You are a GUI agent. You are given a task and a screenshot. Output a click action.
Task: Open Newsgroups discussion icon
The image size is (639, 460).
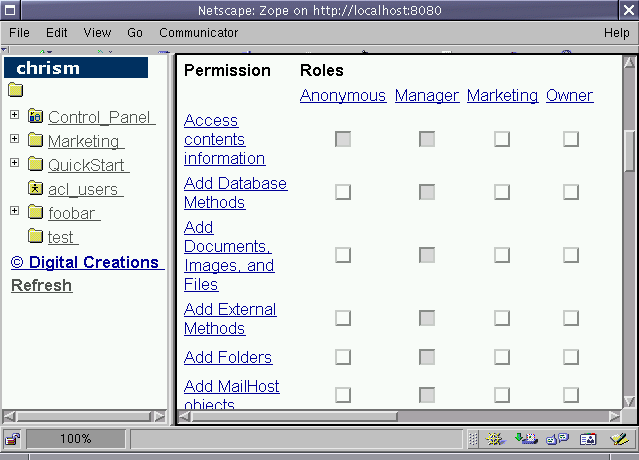point(557,439)
